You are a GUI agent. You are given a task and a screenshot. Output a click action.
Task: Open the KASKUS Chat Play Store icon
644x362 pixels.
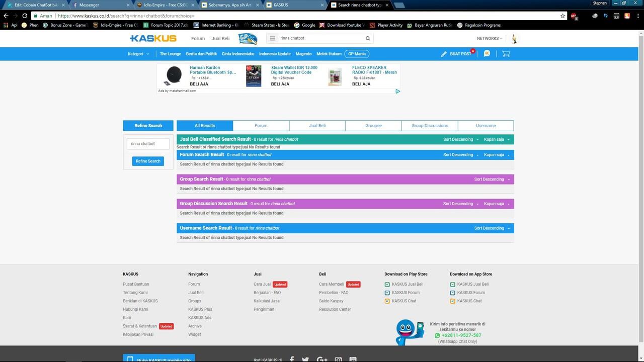click(x=387, y=301)
